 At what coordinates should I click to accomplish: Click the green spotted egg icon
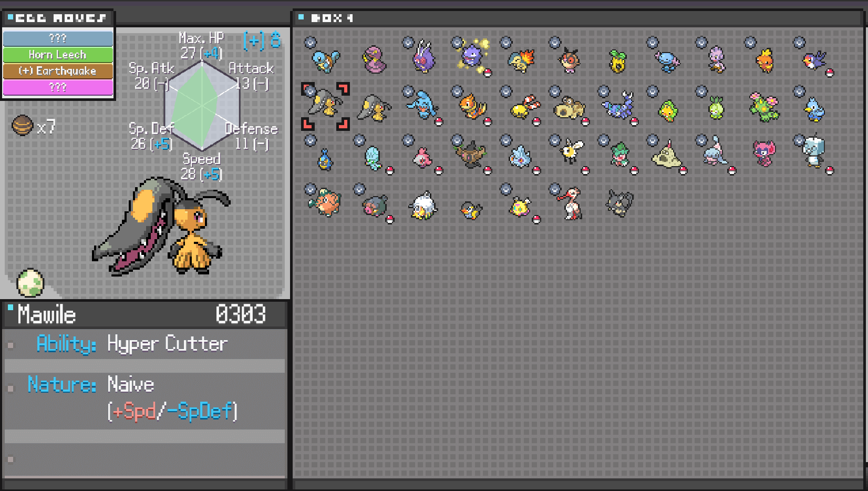(x=30, y=283)
